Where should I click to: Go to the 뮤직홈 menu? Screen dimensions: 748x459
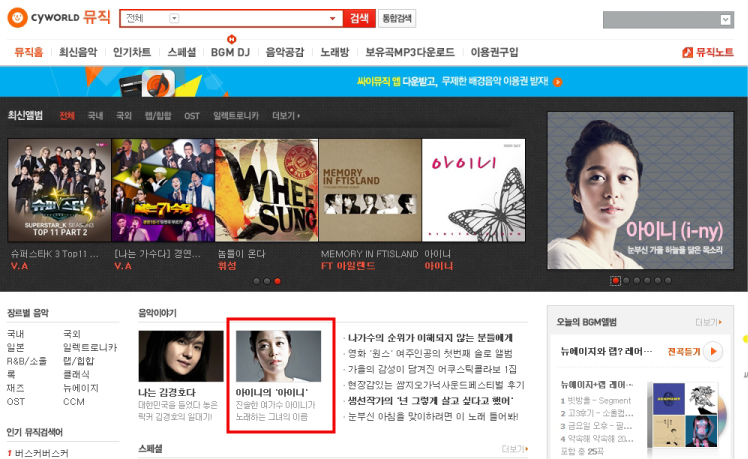coord(29,52)
